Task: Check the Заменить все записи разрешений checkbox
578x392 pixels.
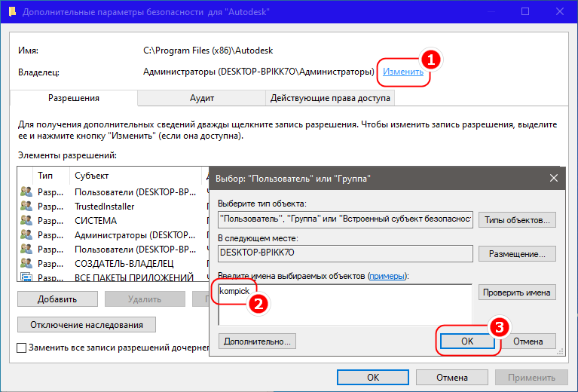Action: (22, 348)
